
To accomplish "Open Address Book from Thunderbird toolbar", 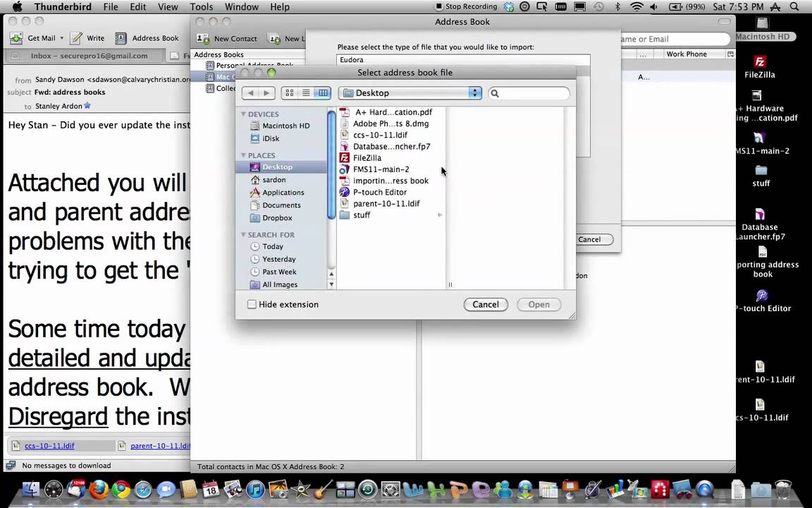I will coord(147,38).
